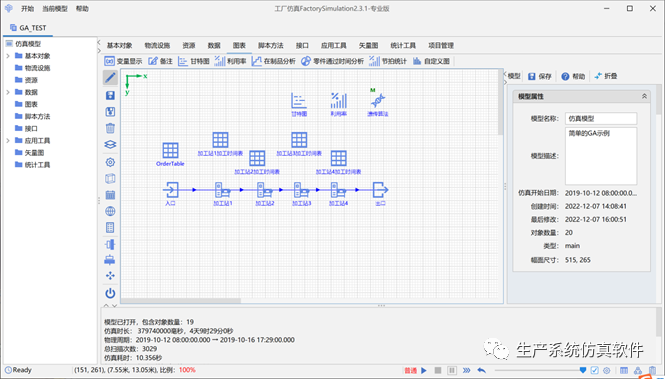Select the OrderTable object on canvas
The image size is (665, 379).
(x=170, y=154)
